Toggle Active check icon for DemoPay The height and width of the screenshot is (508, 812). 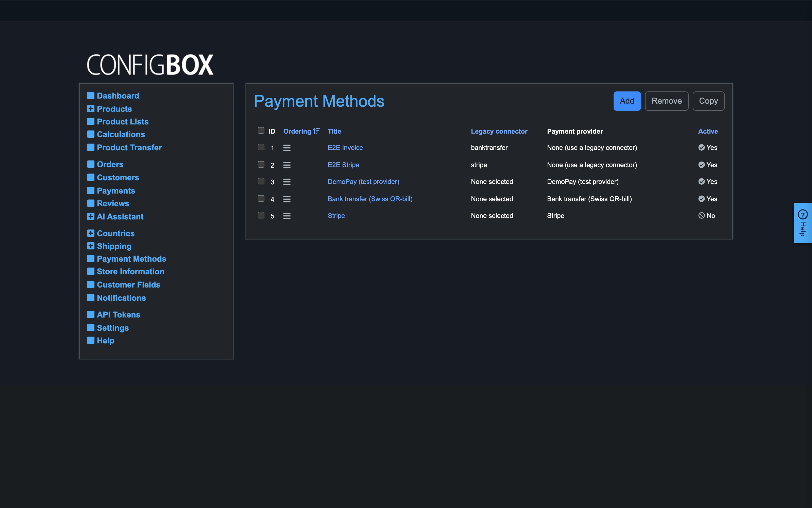coord(701,181)
